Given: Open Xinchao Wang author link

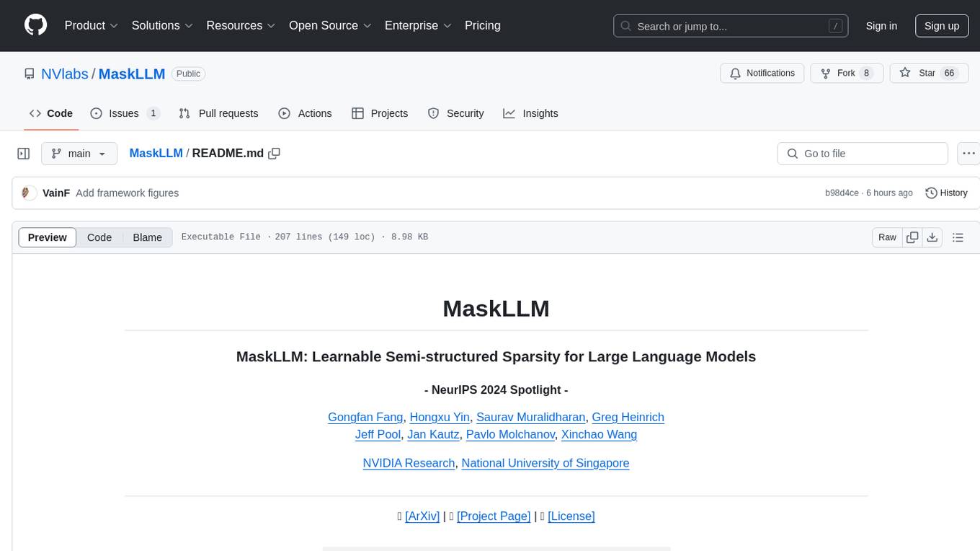Looking at the screenshot, I should tap(599, 434).
